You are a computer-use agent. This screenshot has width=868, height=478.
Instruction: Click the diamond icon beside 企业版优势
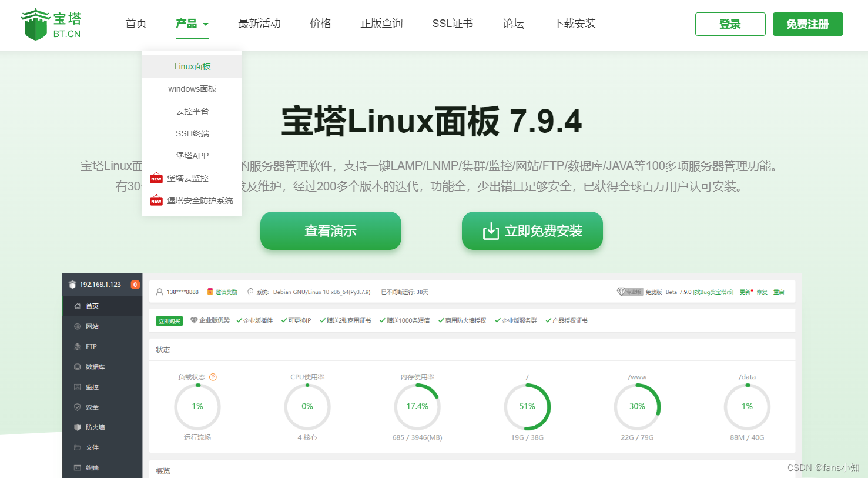(x=194, y=320)
